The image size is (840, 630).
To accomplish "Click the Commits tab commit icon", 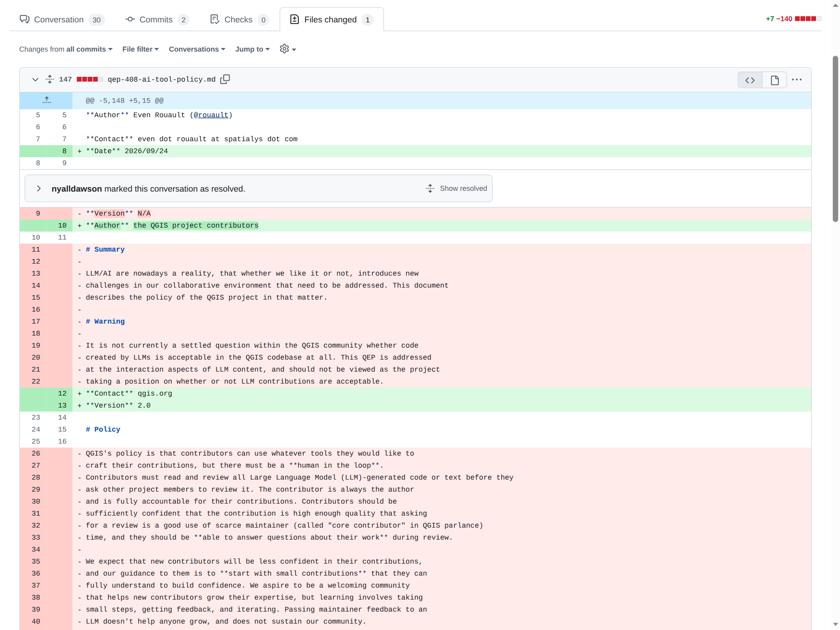I will point(130,19).
